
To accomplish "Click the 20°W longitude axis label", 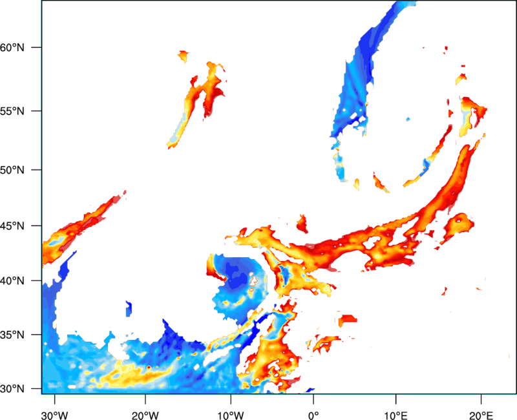I will tap(145, 415).
